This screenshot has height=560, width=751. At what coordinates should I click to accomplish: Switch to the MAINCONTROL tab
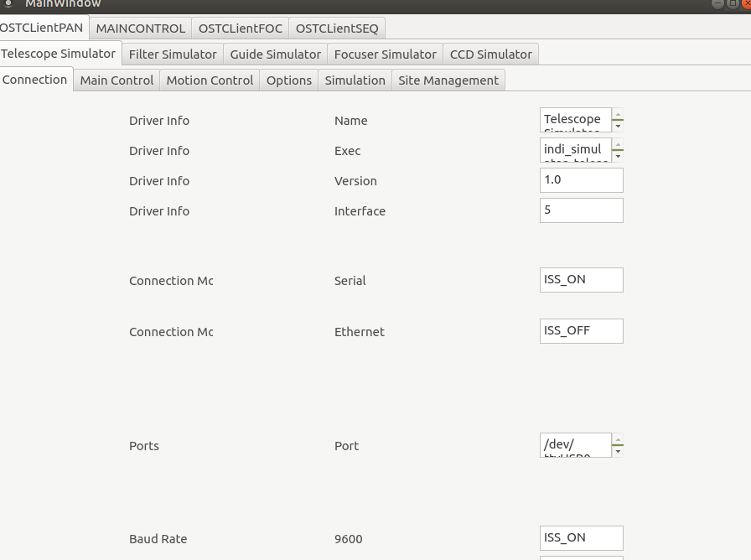click(140, 28)
